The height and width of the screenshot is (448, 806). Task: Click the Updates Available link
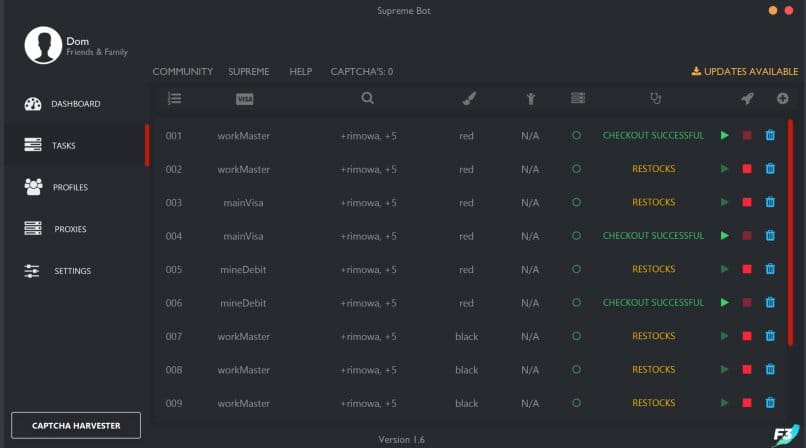745,71
